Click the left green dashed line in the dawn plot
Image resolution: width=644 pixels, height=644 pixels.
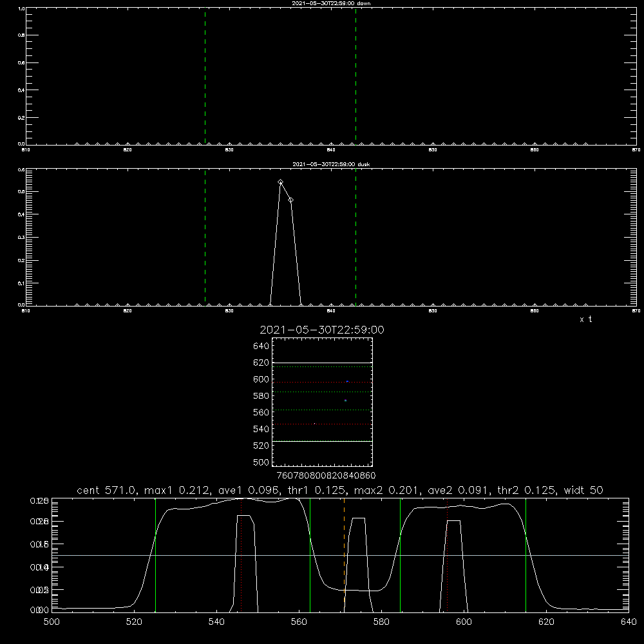click(205, 76)
